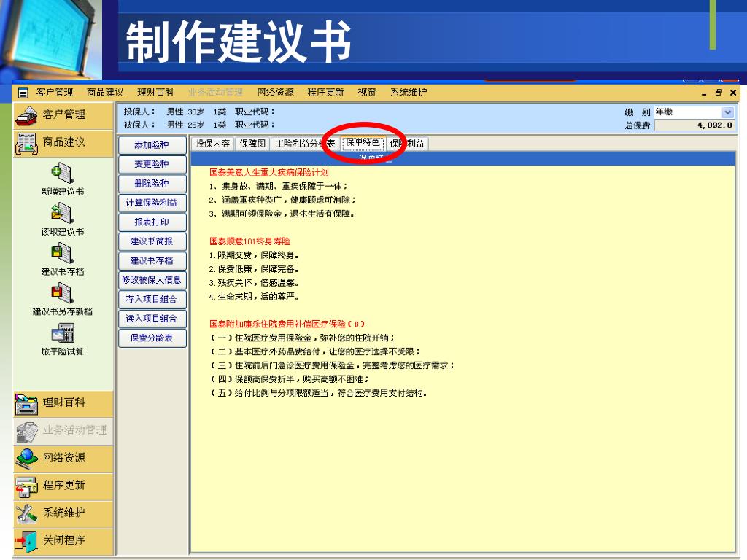747x560 pixels.
Task: Click the 报表打印 button
Action: click(x=152, y=222)
